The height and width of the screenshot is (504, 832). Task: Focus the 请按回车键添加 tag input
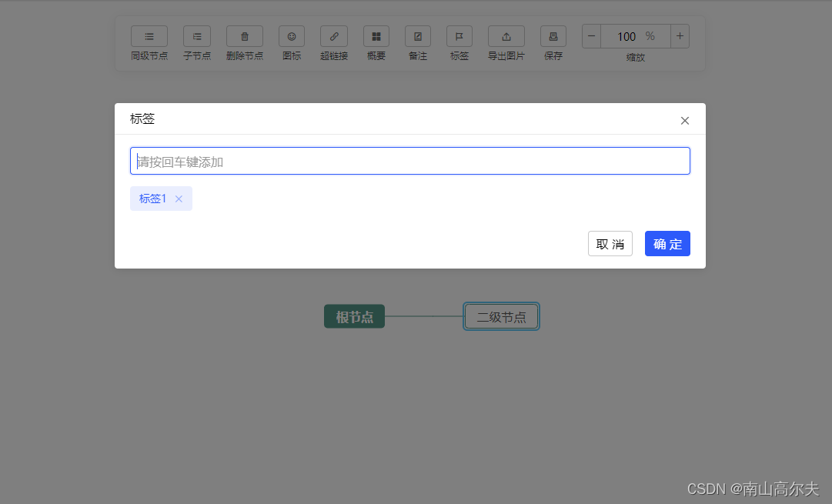[410, 161]
